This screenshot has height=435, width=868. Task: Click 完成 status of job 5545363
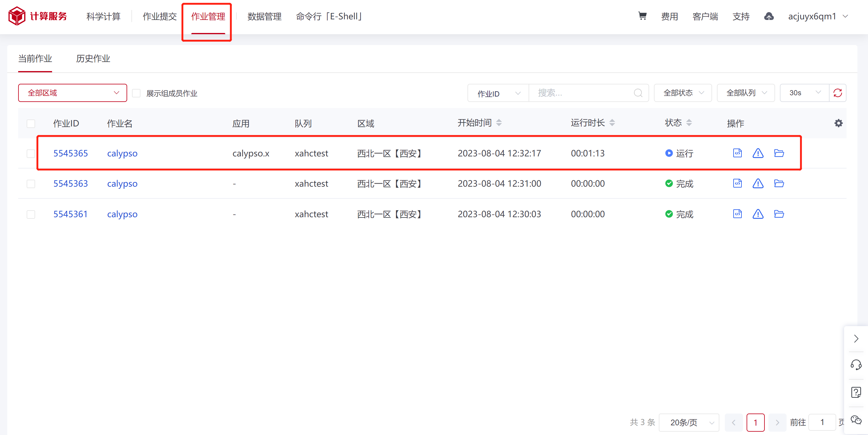coord(679,184)
